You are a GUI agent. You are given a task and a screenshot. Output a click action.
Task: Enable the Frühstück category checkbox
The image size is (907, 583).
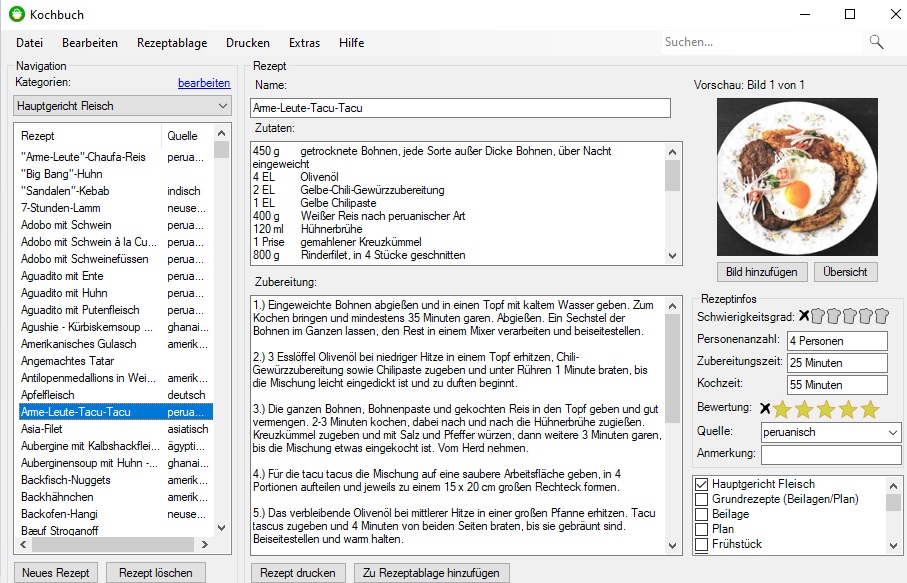(702, 544)
